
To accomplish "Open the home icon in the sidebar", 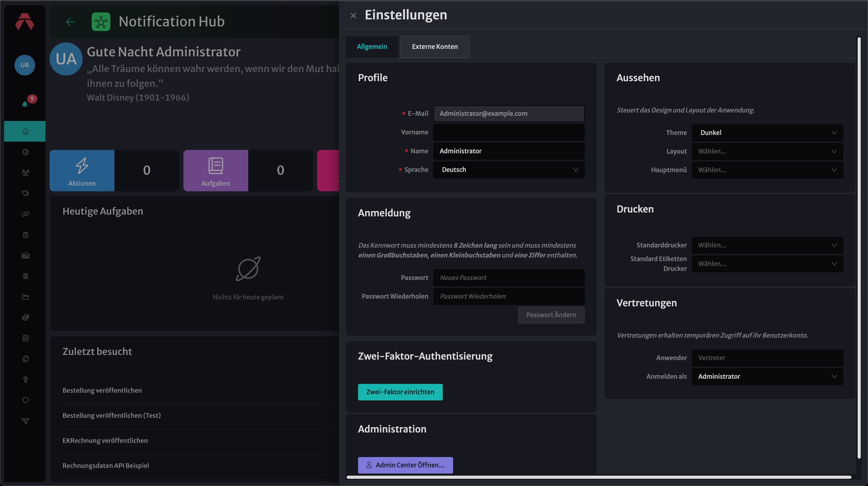I will coord(25,131).
